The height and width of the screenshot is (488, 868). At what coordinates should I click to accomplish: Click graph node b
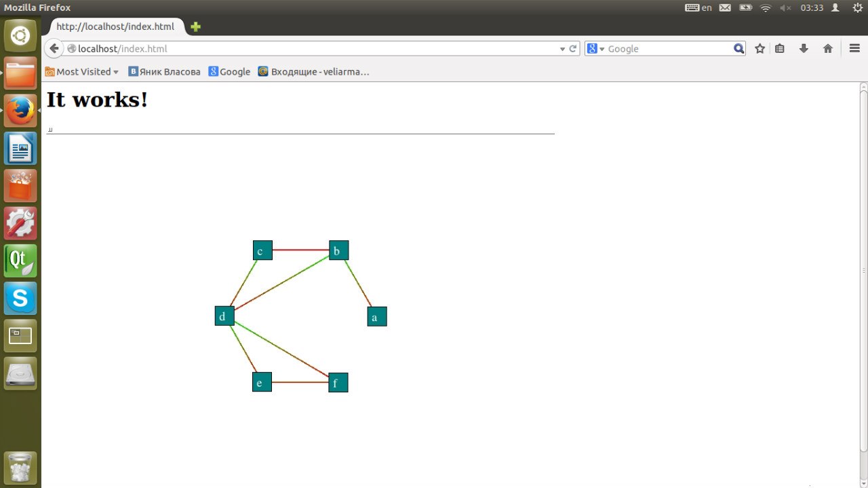(x=339, y=250)
